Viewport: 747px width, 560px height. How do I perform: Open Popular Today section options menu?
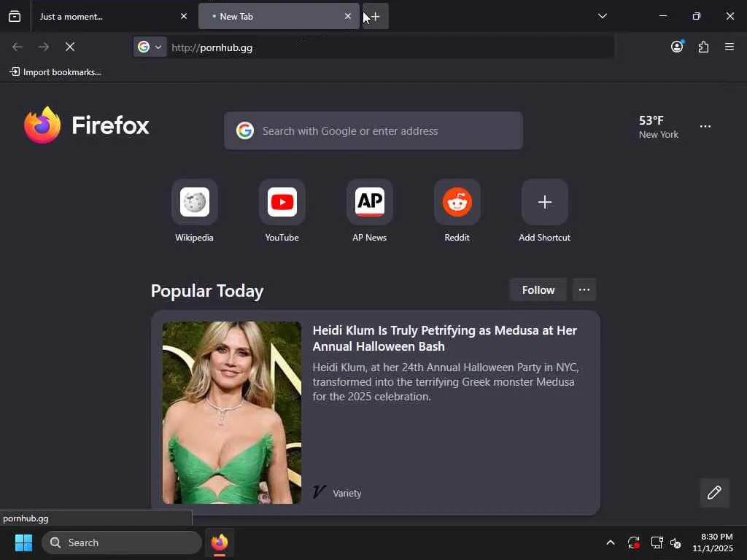point(584,289)
